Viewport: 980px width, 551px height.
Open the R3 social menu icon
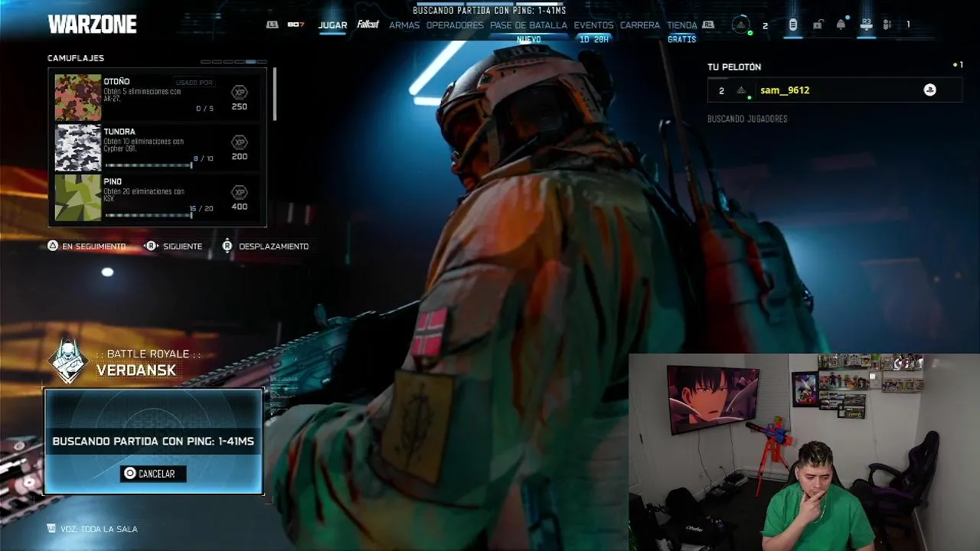tap(866, 24)
